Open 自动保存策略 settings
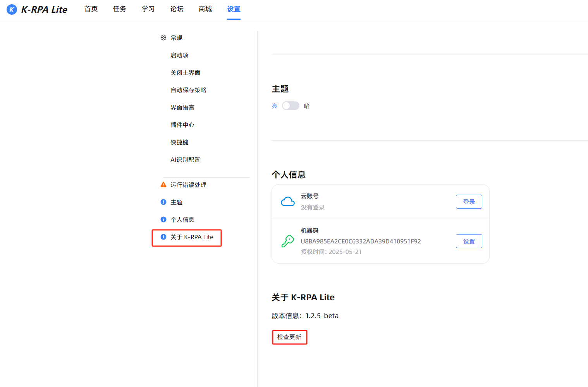588x387 pixels. 189,90
